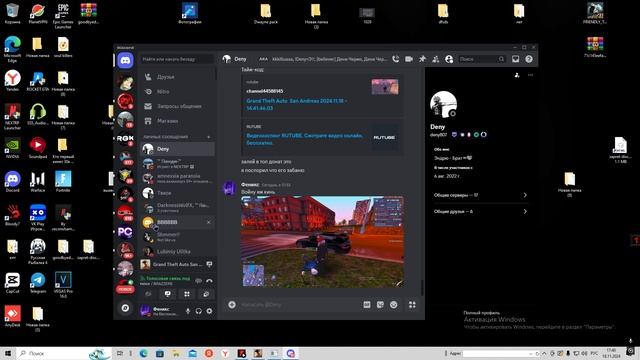
Task: Open Discord help icon
Action: tap(529, 59)
